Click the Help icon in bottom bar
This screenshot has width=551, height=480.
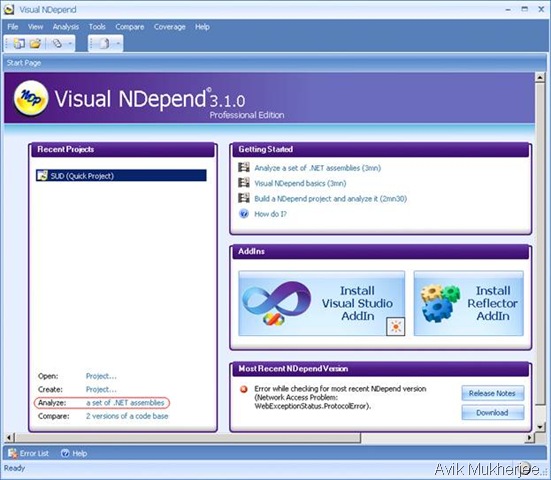point(65,453)
